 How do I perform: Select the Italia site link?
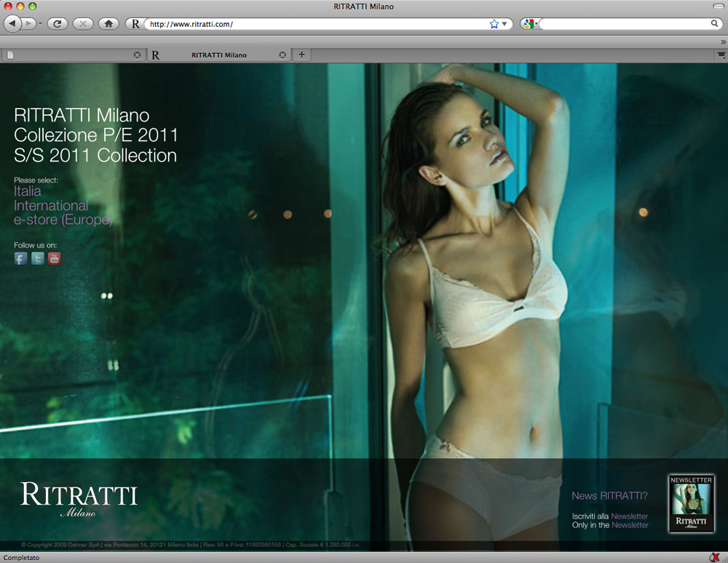(28, 191)
